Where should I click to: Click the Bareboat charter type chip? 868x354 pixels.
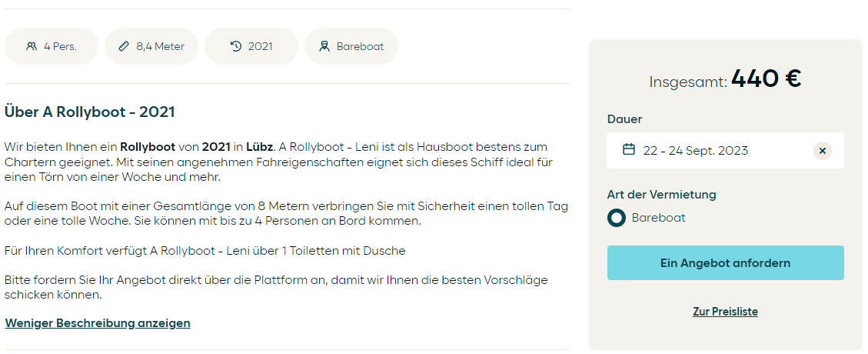click(351, 46)
